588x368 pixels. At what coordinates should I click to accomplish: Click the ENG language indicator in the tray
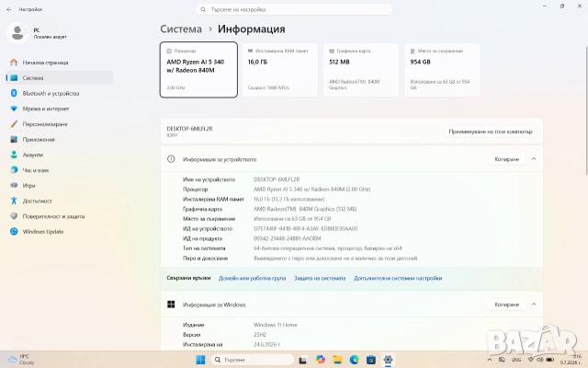pyautogui.click(x=516, y=360)
